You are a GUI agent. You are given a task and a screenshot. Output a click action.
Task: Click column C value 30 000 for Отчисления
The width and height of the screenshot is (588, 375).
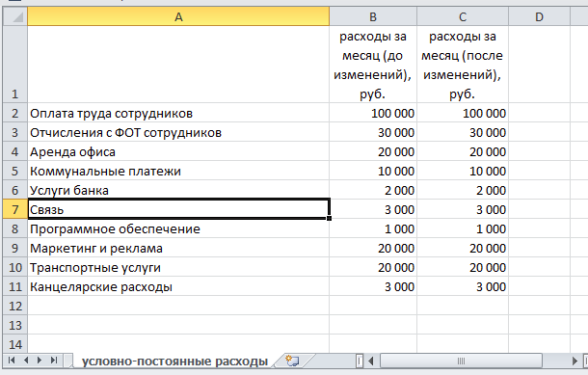pyautogui.click(x=463, y=132)
